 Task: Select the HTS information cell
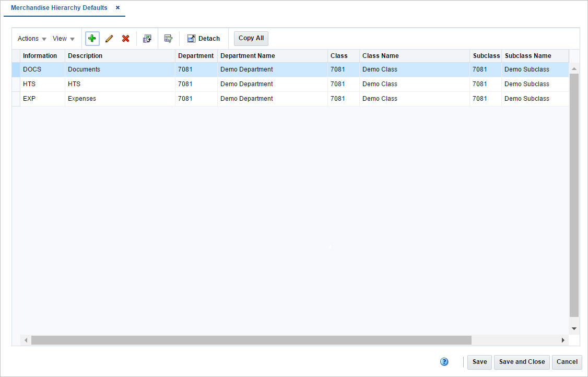42,84
